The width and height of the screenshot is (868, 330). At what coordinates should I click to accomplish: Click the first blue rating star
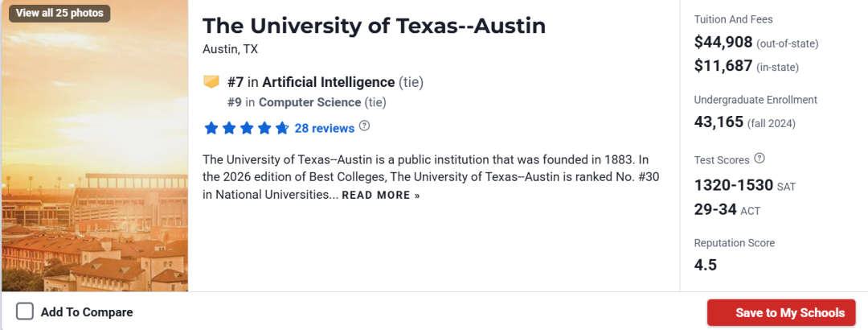(211, 128)
